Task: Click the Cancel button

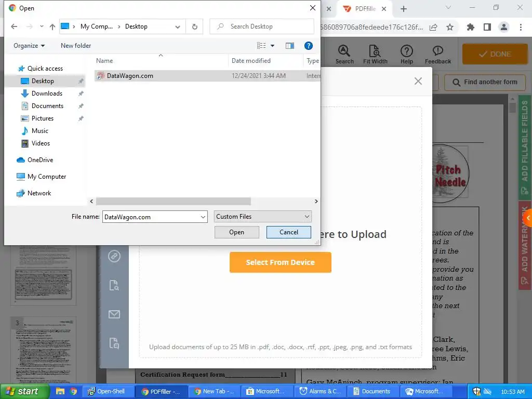Action: coord(289,232)
